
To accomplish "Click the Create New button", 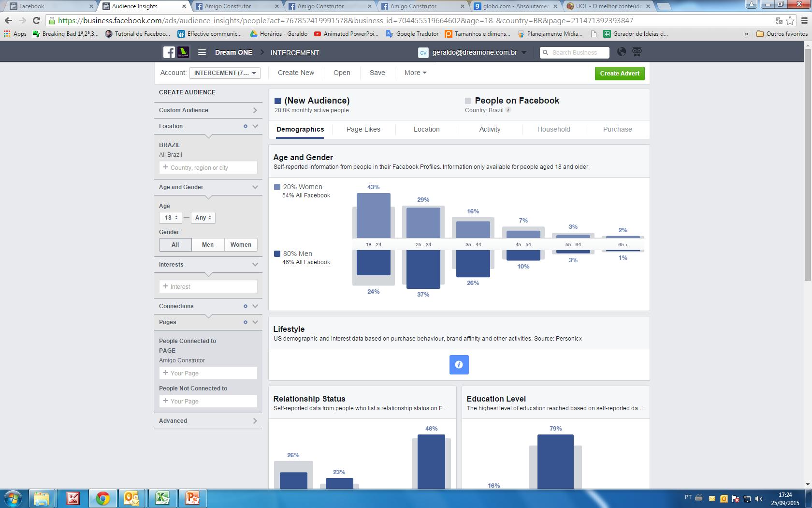I will (296, 73).
